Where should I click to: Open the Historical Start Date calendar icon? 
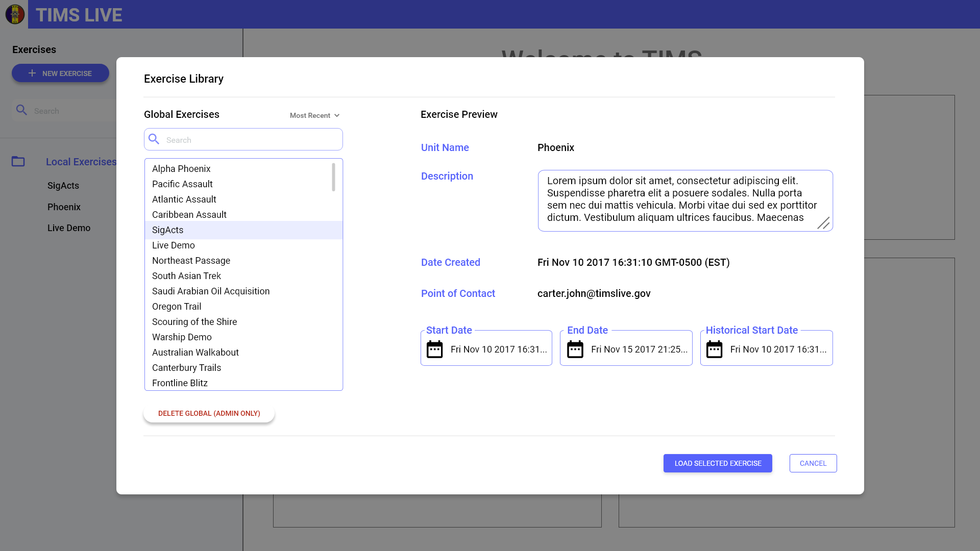tap(715, 349)
